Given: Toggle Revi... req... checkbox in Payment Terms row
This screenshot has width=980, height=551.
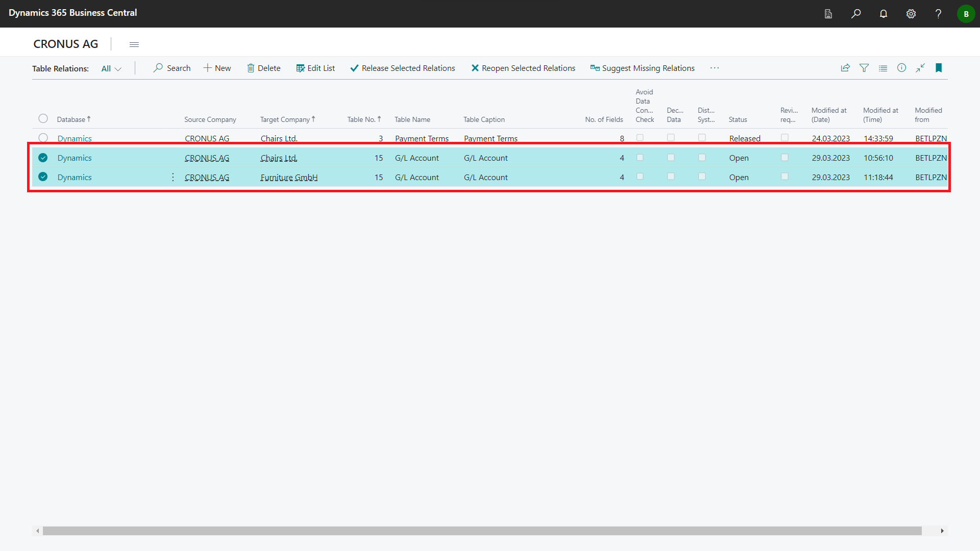Looking at the screenshot, I should tap(785, 138).
